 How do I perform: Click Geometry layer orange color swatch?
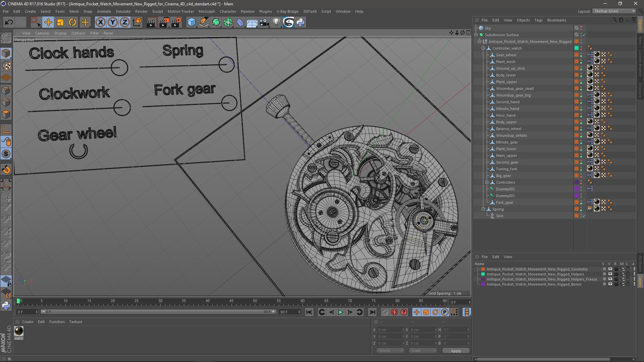pos(483,269)
